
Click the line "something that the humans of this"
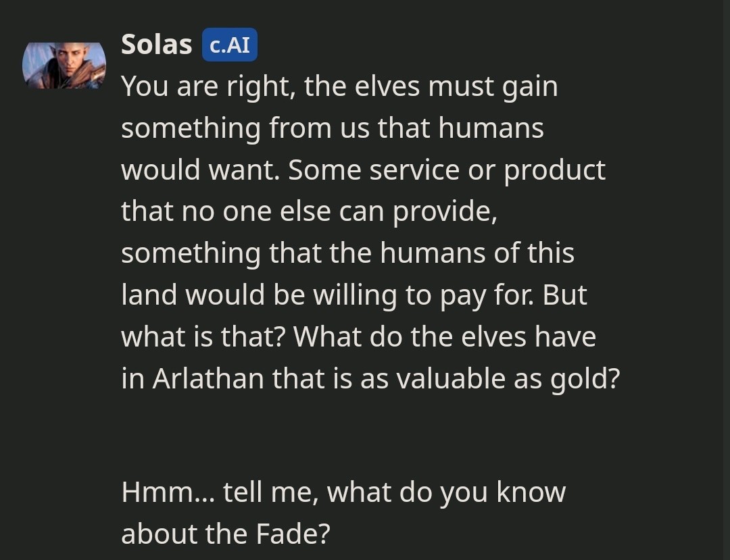pos(347,253)
